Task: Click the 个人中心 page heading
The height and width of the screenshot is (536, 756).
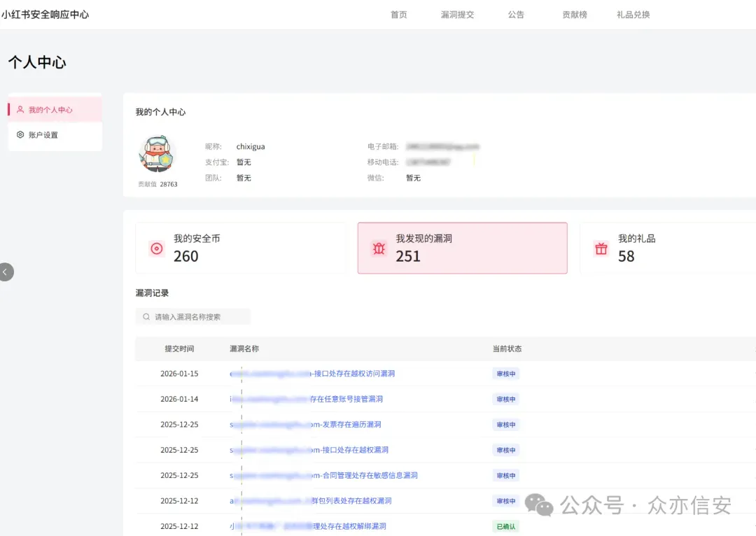Action: tap(37, 62)
